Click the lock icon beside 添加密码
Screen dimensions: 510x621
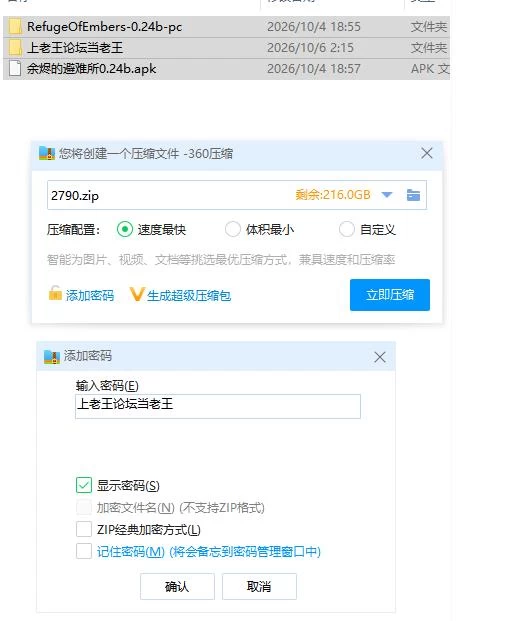(55, 294)
